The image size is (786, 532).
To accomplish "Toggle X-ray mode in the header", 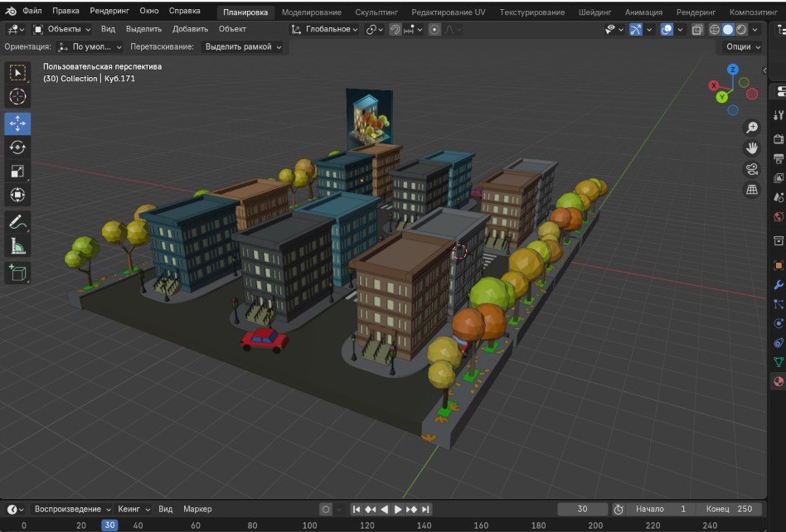I will coord(697,29).
